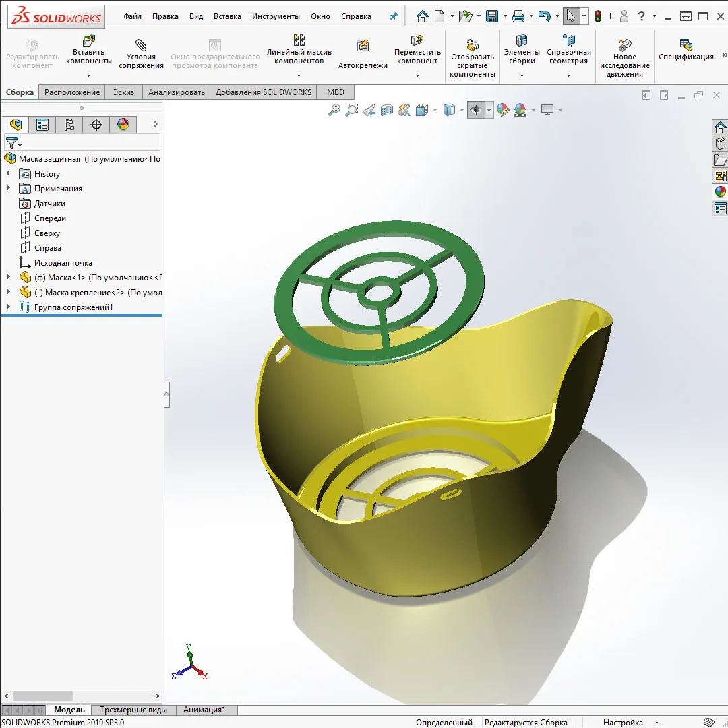
Task: Toggle the Hide/Show Items eye icon
Action: [x=476, y=110]
